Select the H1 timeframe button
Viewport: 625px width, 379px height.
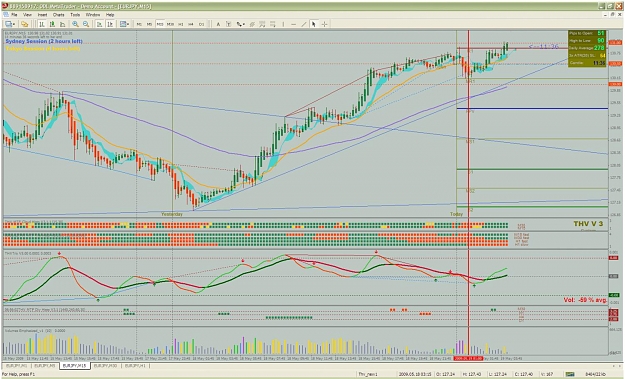pos(181,24)
